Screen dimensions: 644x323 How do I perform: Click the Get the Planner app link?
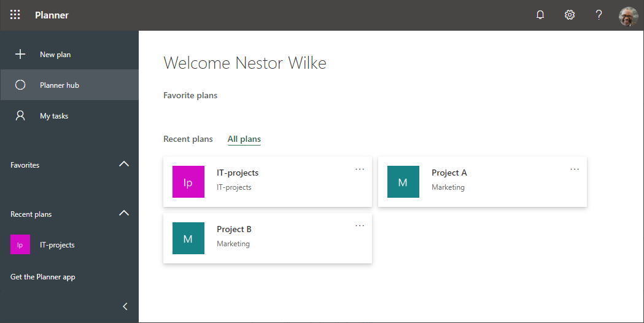tap(43, 277)
